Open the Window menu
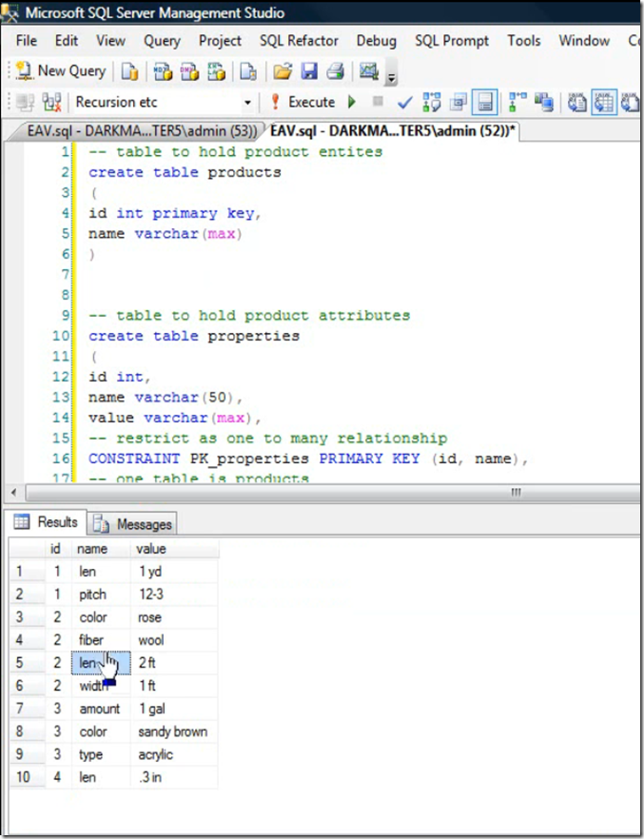644x839 pixels. coord(584,41)
